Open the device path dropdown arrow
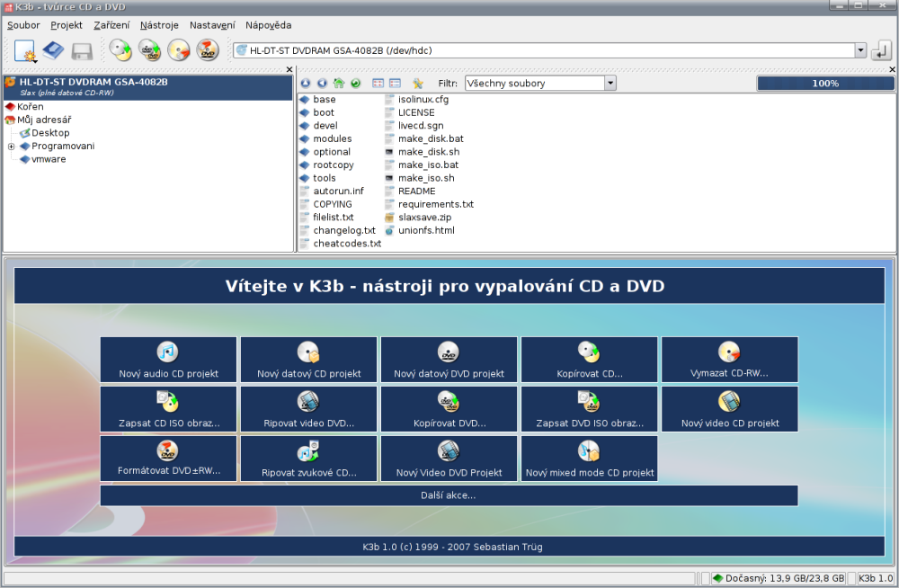 860,50
